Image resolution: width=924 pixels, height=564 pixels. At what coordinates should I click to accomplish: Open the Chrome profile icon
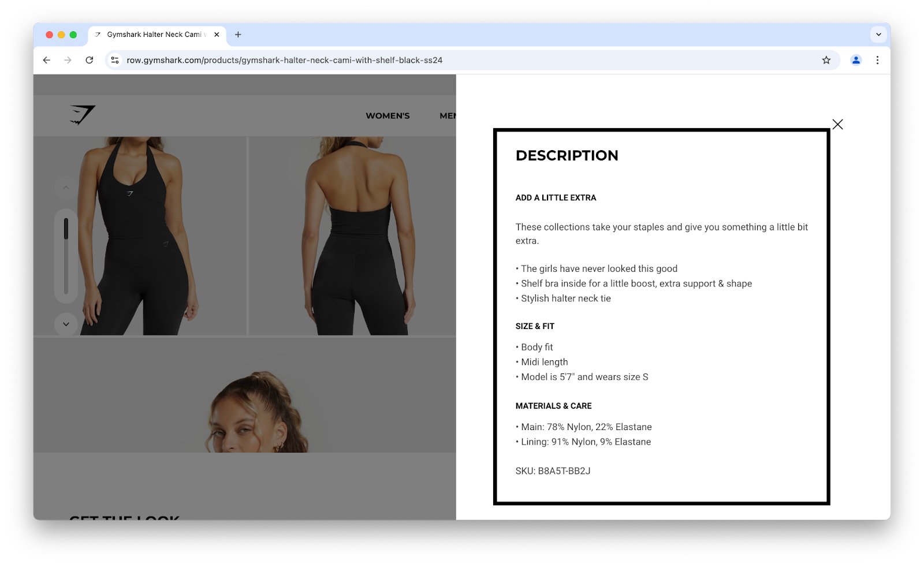[856, 60]
